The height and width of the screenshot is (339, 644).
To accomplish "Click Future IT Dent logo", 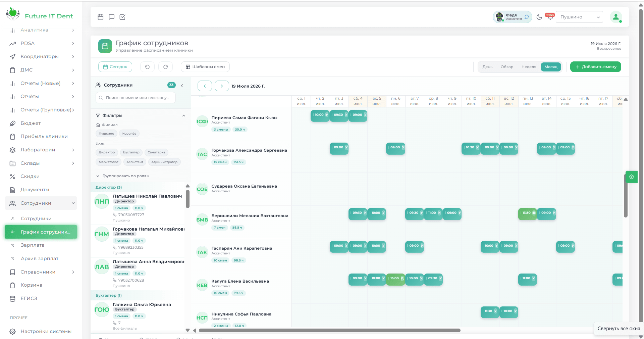I will pos(39,15).
